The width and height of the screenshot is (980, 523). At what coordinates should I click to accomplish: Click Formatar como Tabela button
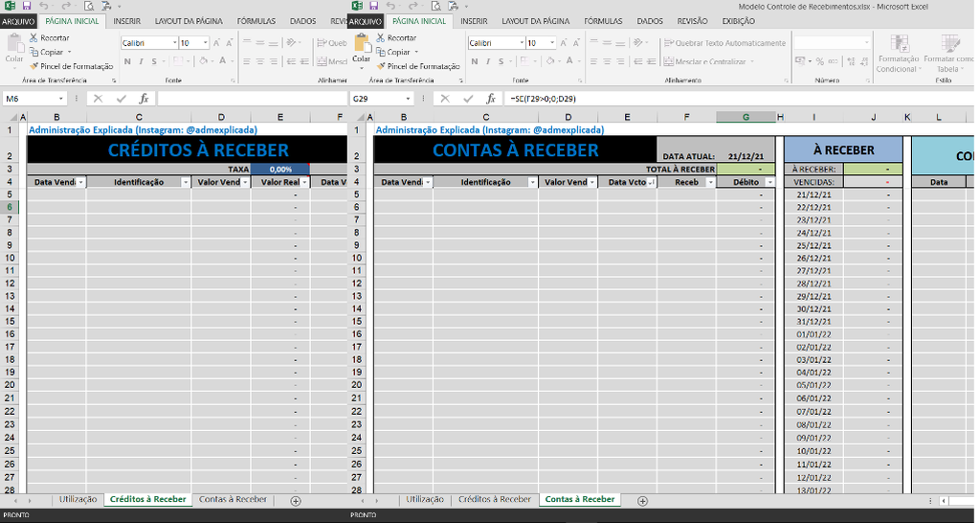pos(948,54)
